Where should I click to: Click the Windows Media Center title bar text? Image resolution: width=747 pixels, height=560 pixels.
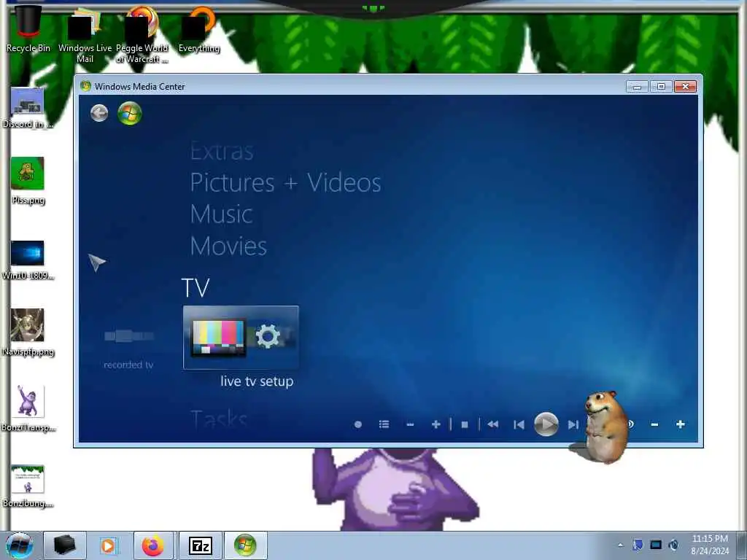click(139, 87)
